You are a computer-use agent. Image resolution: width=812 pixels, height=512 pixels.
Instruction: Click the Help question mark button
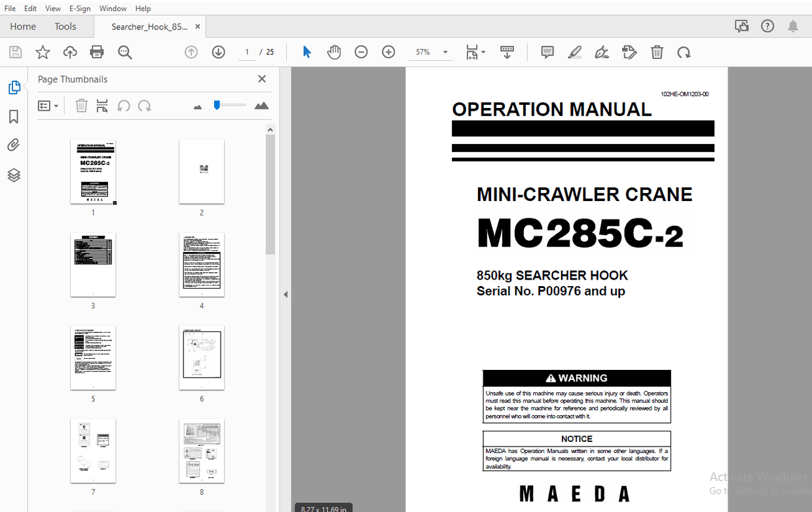coord(767,26)
